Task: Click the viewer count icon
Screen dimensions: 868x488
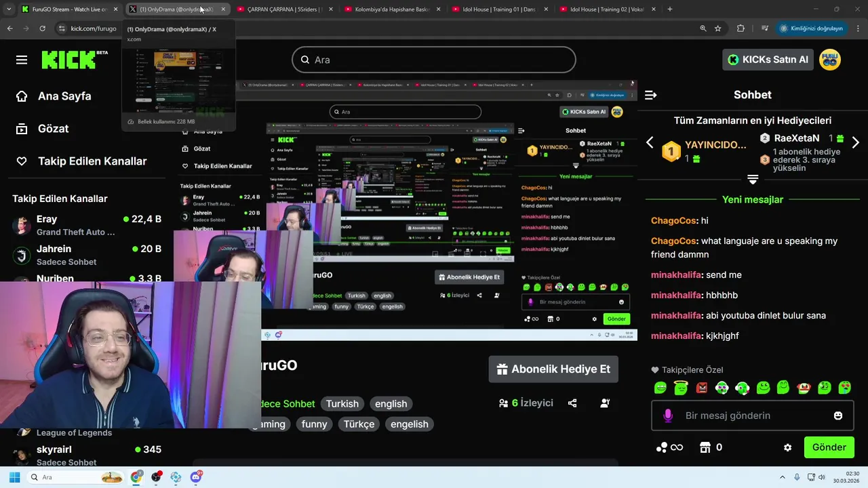Action: [503, 403]
